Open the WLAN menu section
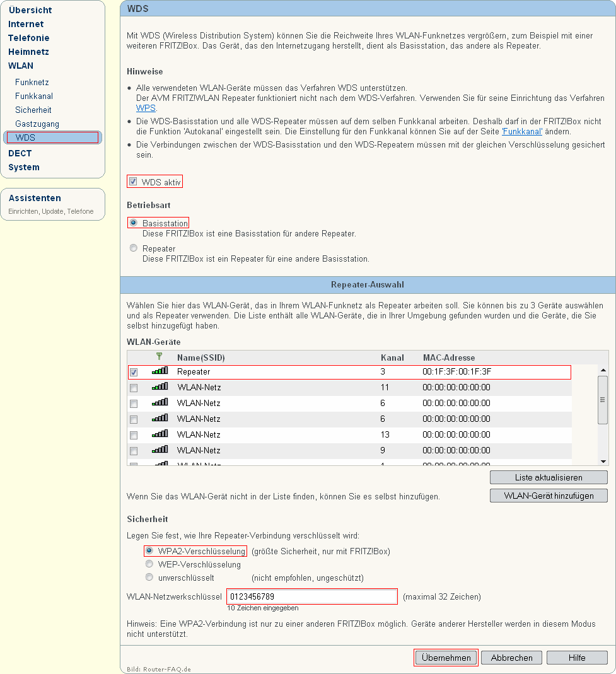This screenshot has width=616, height=674. click(x=21, y=66)
